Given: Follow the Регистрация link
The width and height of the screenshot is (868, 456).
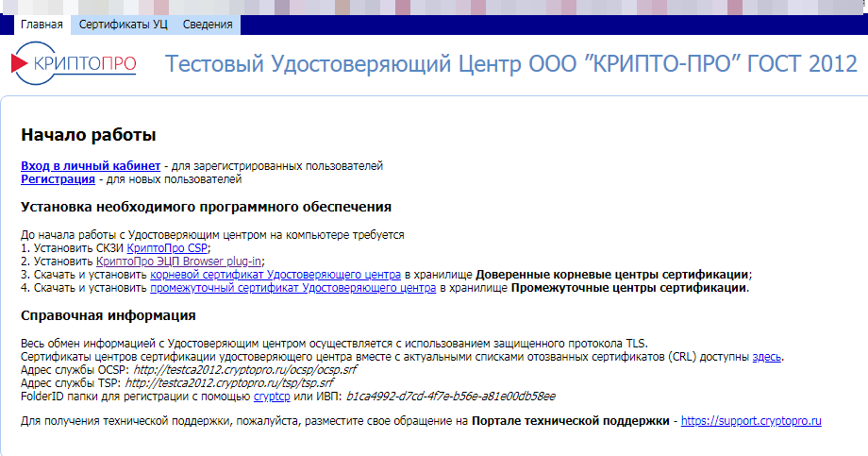Looking at the screenshot, I should coord(58,179).
